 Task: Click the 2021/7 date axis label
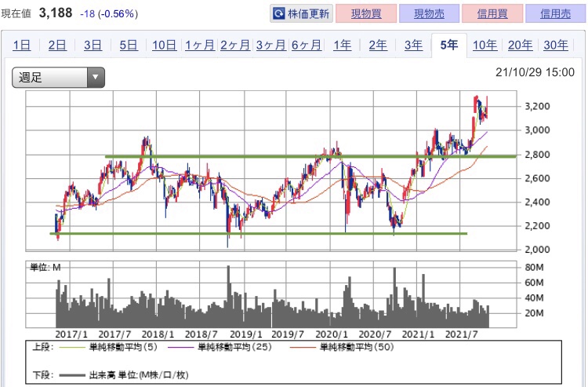coord(461,334)
